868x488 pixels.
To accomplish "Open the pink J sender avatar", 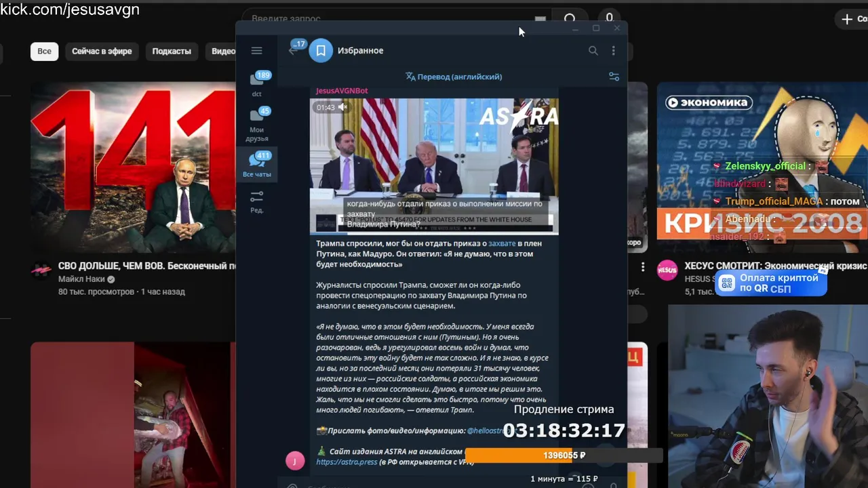I will pos(295,461).
